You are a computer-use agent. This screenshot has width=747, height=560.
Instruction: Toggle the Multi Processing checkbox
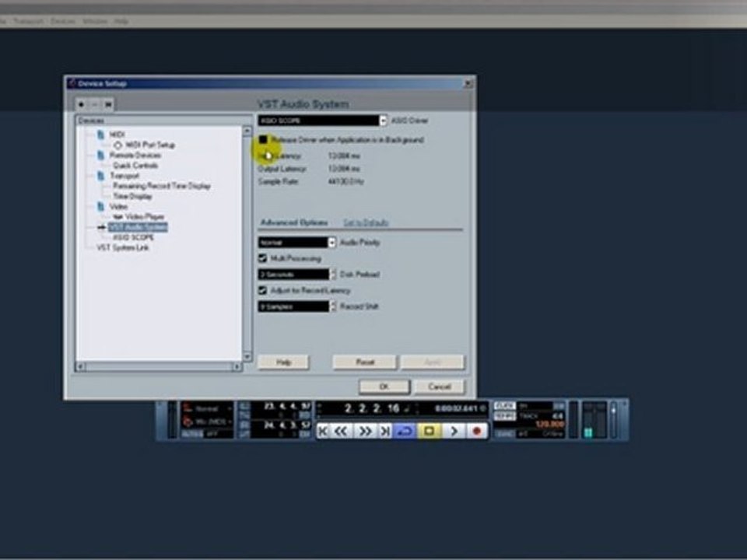pos(262,258)
